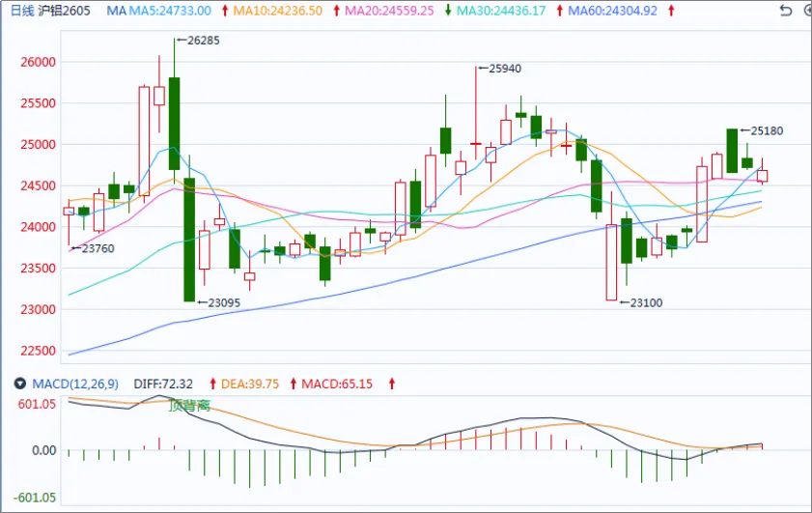
Task: Click the 23500 price axis label
Action: point(38,269)
